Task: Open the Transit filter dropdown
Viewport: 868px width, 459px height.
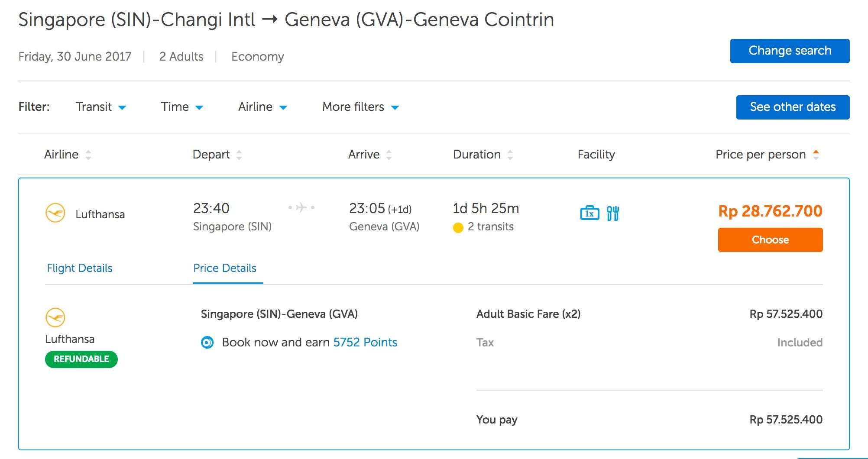Action: pos(101,107)
